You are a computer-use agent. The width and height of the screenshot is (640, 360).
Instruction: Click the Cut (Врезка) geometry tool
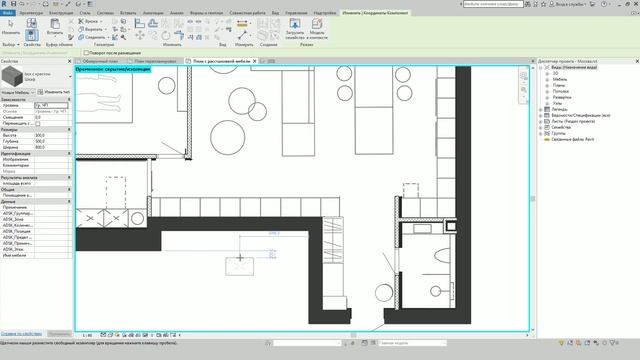[89, 21]
